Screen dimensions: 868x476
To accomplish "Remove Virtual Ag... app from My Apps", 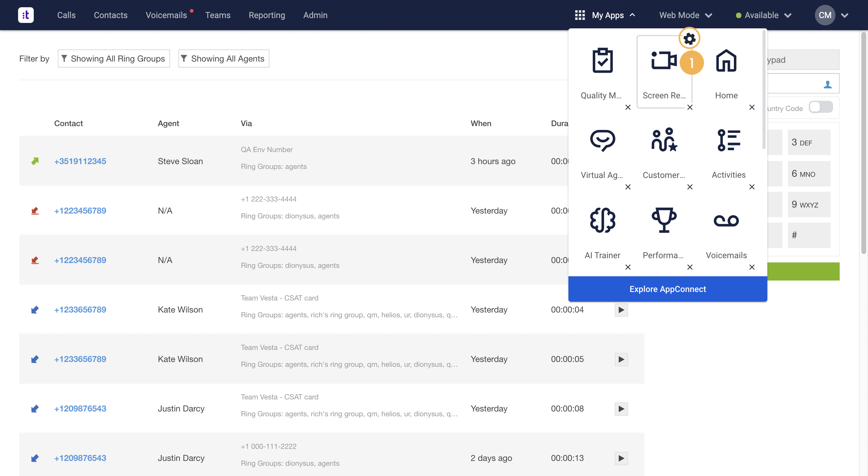I will click(628, 187).
